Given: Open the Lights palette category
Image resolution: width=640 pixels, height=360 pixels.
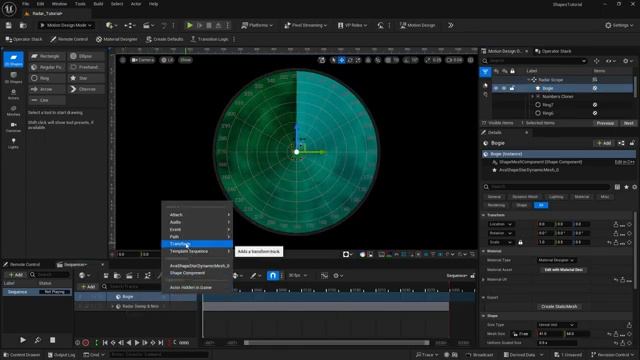Looking at the screenshot, I should pos(13,143).
